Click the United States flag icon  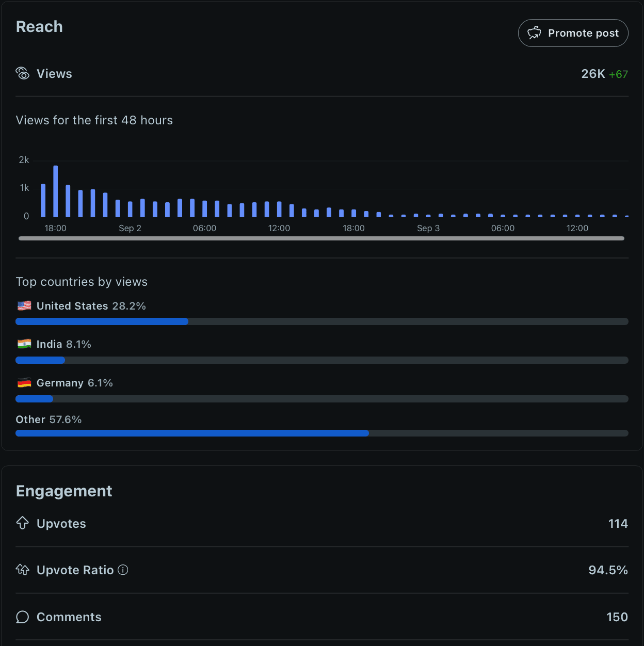click(x=24, y=306)
